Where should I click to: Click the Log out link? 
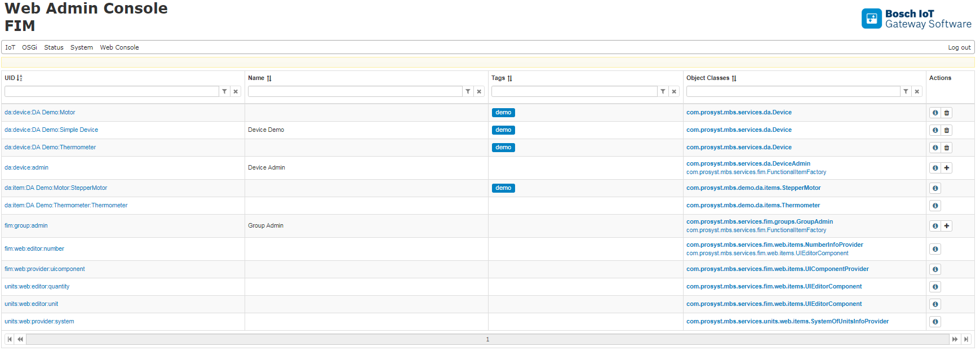(x=959, y=47)
